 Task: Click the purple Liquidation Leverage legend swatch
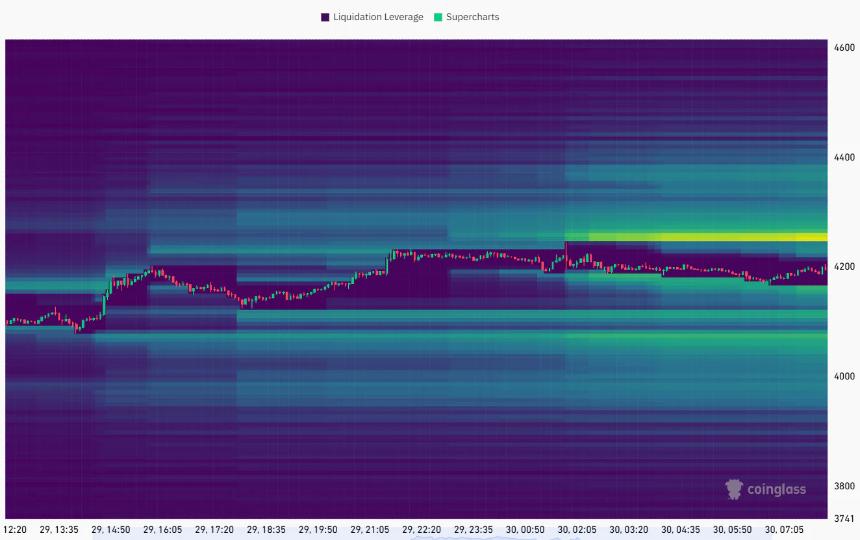coord(325,17)
